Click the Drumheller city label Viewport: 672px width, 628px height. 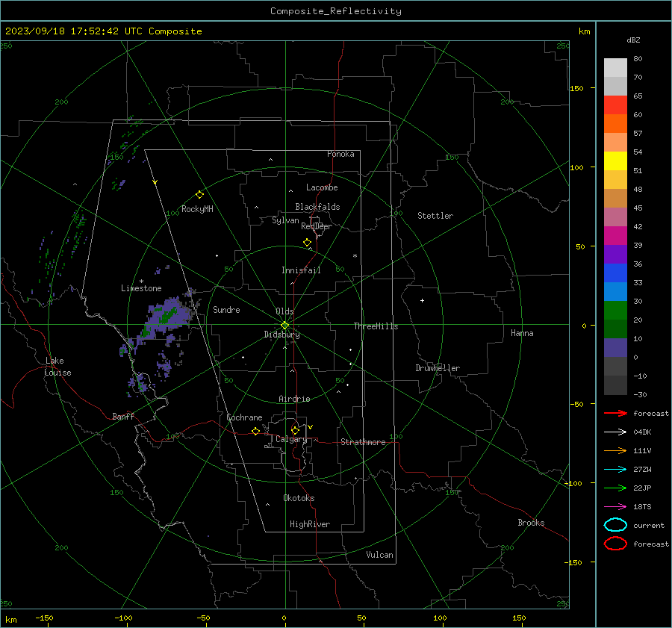coord(438,368)
